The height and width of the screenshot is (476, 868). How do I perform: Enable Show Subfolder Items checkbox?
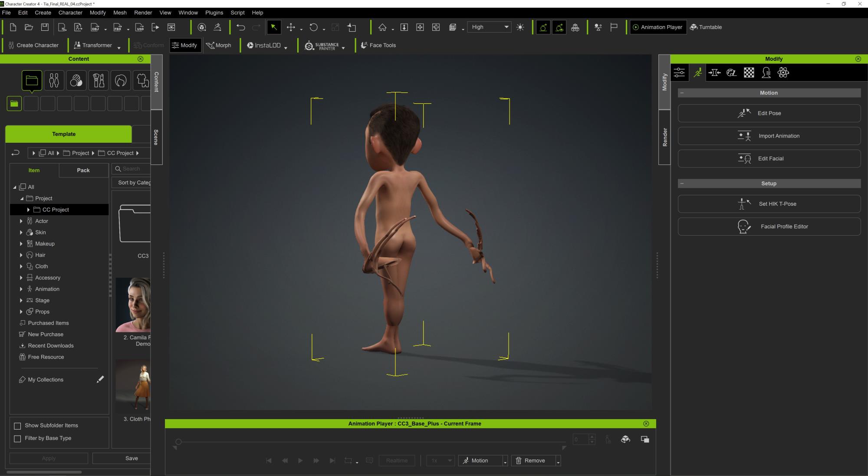pyautogui.click(x=17, y=426)
